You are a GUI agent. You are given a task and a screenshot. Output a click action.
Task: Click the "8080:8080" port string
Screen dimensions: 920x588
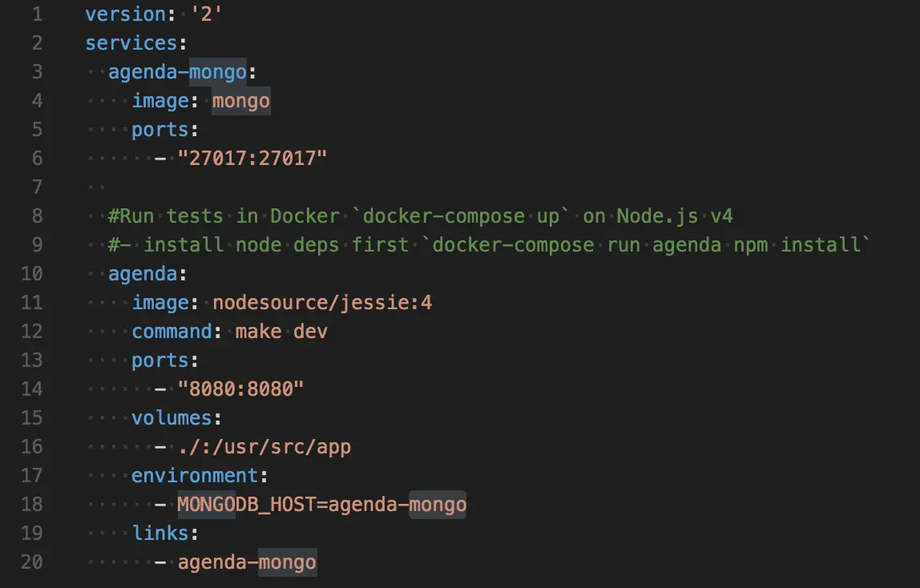(x=241, y=389)
